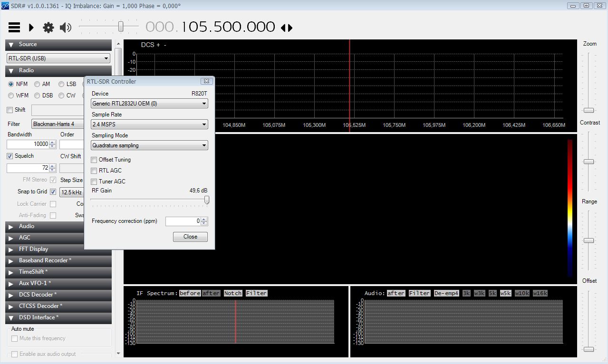The image size is (608, 364).
Task: Click the Close button in controller dialog
Action: click(x=190, y=237)
